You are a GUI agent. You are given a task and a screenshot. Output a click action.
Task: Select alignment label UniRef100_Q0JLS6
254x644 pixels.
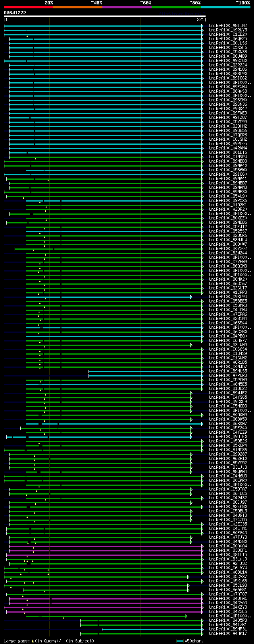tap(228, 43)
